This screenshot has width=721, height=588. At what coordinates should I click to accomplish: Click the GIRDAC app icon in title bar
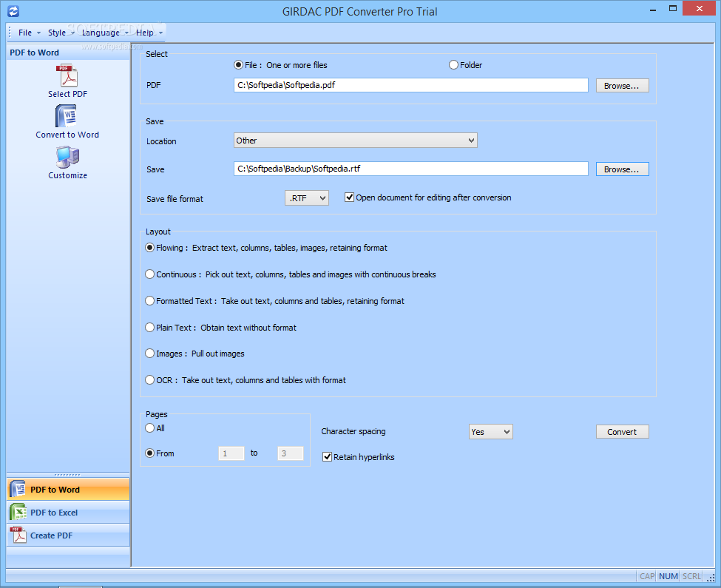[13, 11]
